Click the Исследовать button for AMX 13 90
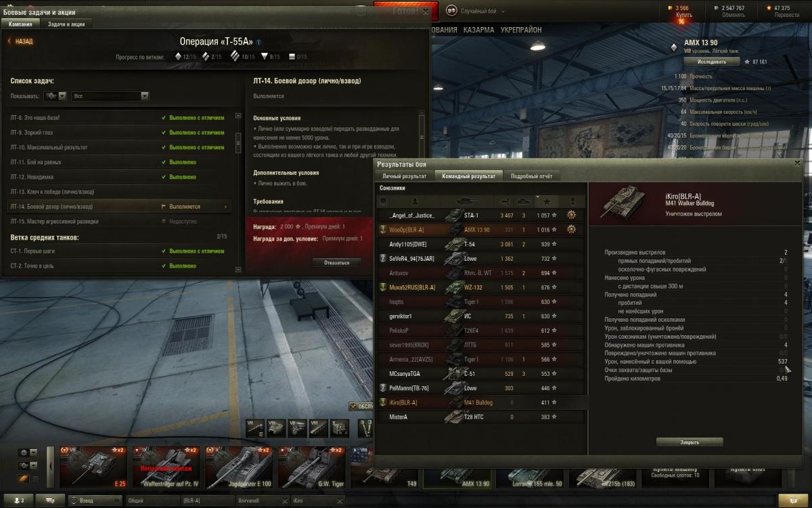The image size is (812, 508). pyautogui.click(x=712, y=62)
